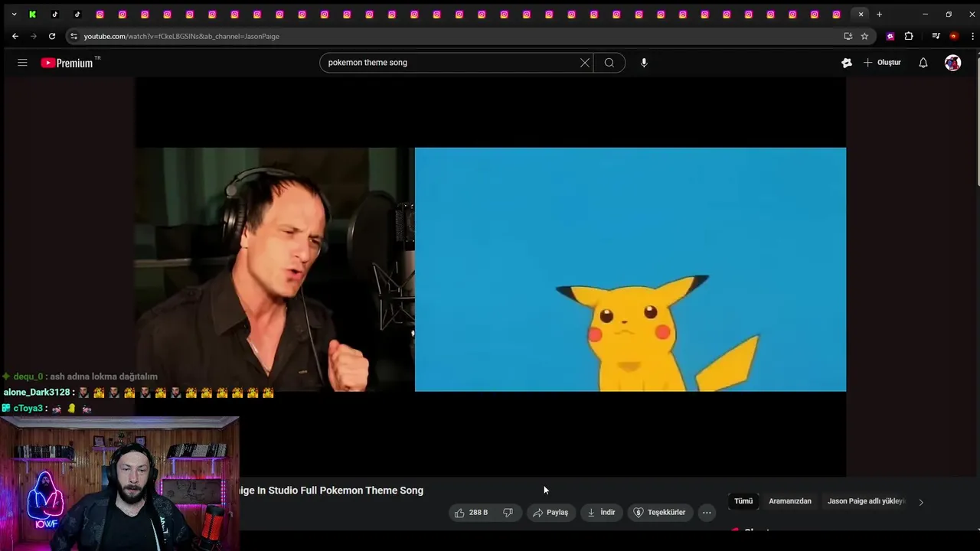View site information icon in address bar
The width and height of the screenshot is (980, 551).
pyautogui.click(x=73, y=36)
